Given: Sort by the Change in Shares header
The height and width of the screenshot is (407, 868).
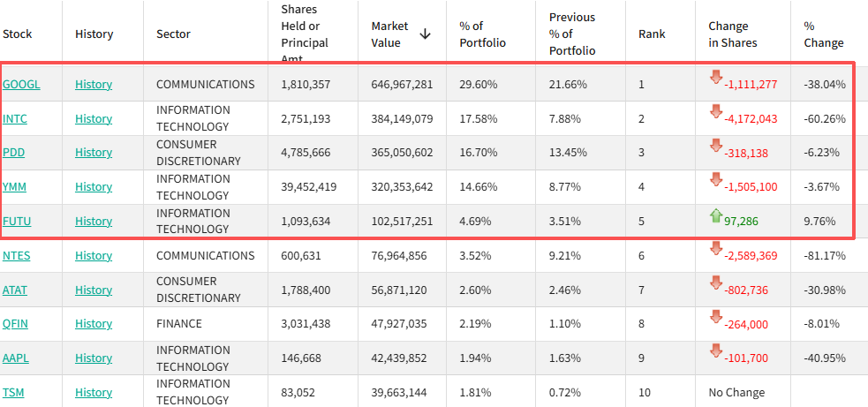Looking at the screenshot, I should [732, 34].
